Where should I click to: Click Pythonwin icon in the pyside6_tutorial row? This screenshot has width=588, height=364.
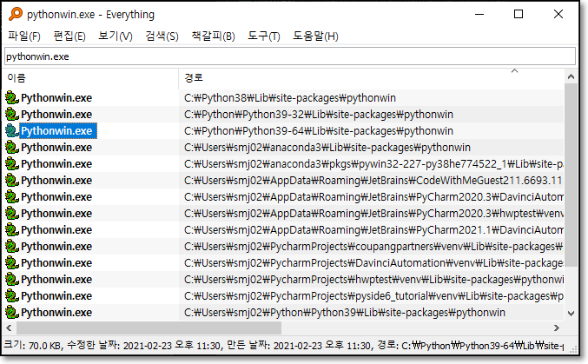pos(12,295)
